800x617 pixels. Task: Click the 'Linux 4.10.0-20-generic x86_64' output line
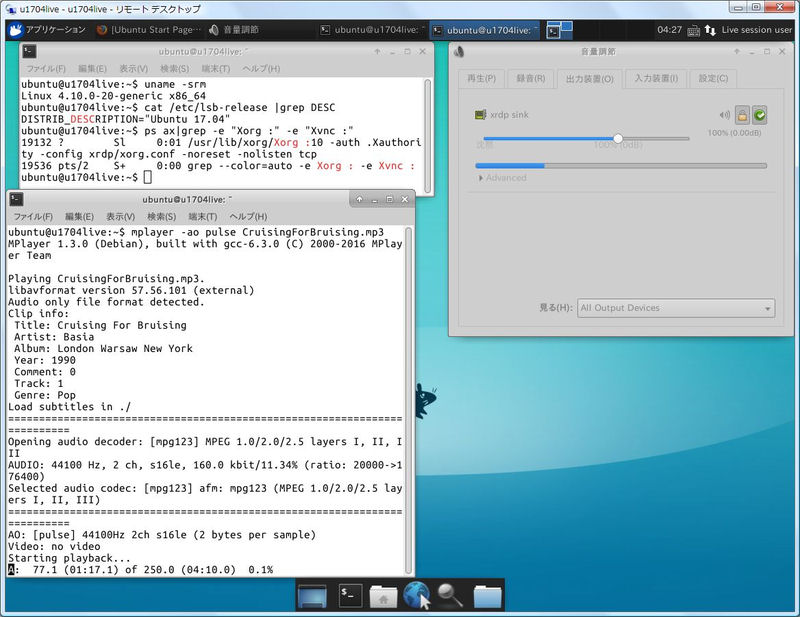pyautogui.click(x=113, y=96)
